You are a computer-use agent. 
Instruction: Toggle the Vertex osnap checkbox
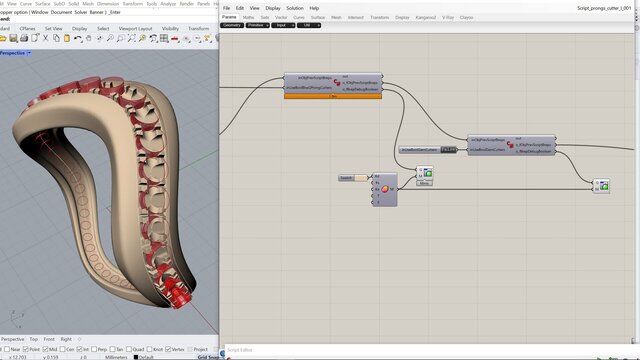[168, 349]
